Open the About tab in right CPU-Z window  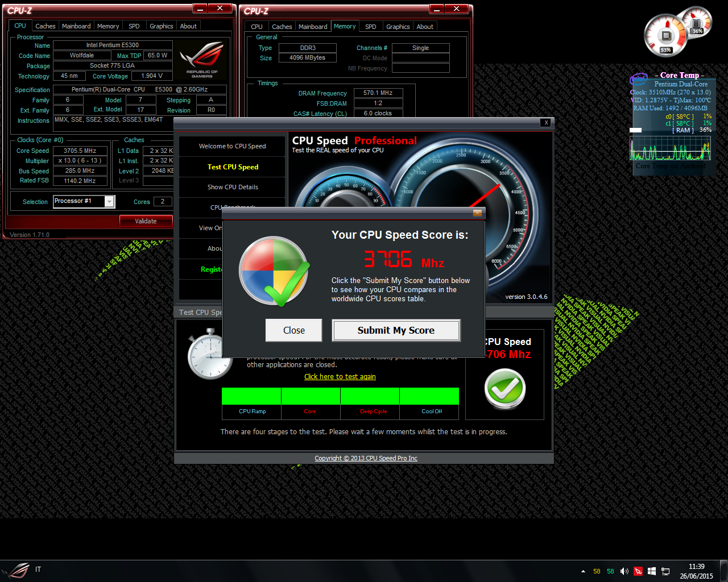coord(425,27)
